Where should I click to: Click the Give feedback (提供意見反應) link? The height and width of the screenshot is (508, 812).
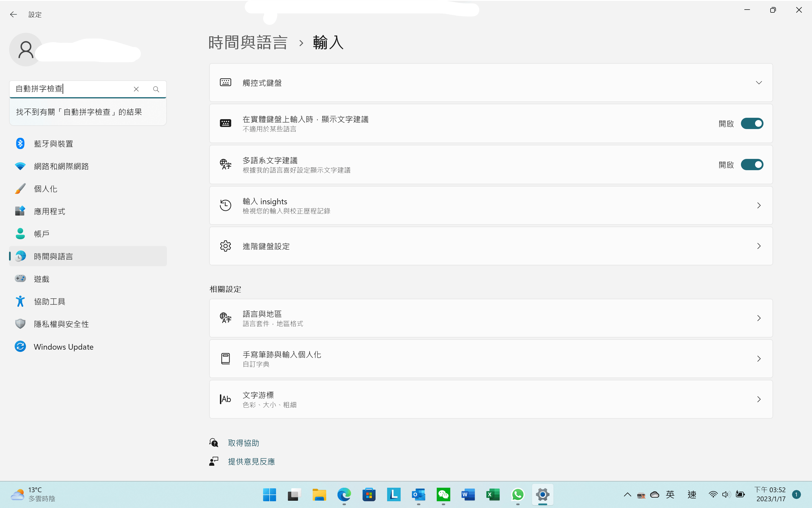coord(251,462)
